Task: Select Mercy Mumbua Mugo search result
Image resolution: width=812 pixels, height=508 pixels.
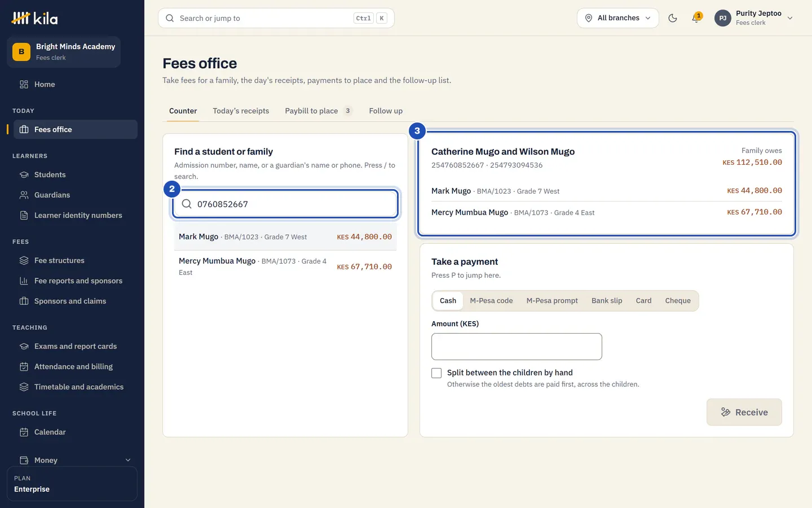Action: click(285, 266)
